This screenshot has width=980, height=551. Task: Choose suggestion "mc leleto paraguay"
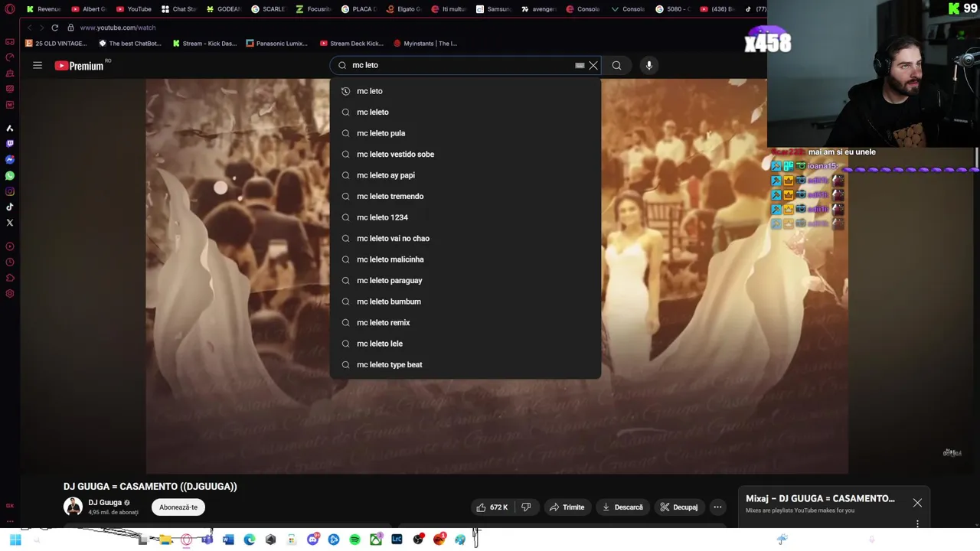coord(465,280)
